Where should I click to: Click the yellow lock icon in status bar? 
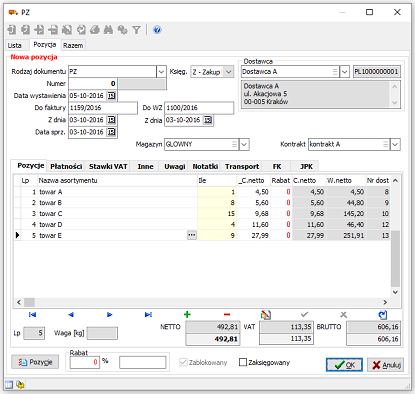pyautogui.click(x=20, y=385)
